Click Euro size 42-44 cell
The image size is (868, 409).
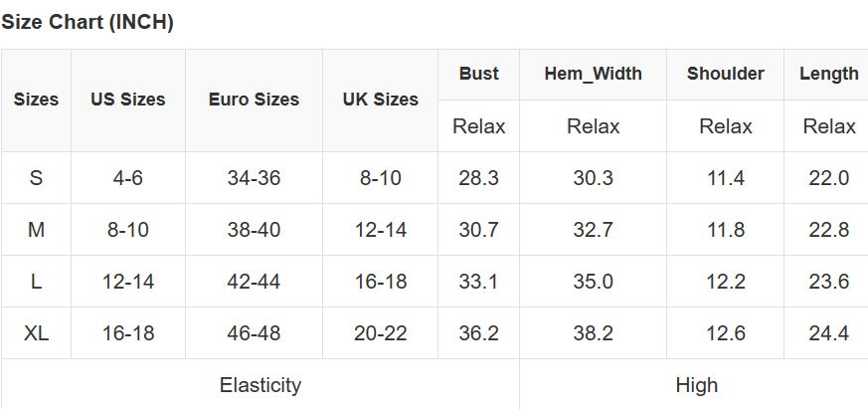[254, 282]
